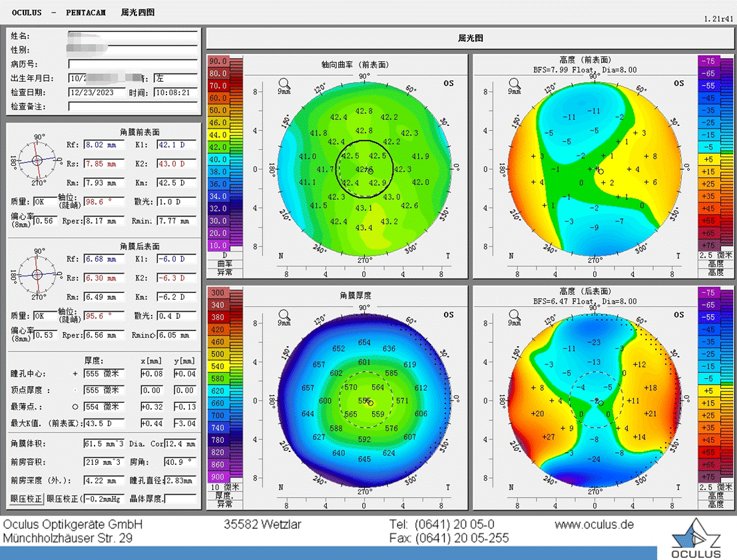Image resolution: width=737 pixels, height=560 pixels.
Task: Click anterior chamber depth 4.22 mm
Action: 104,481
